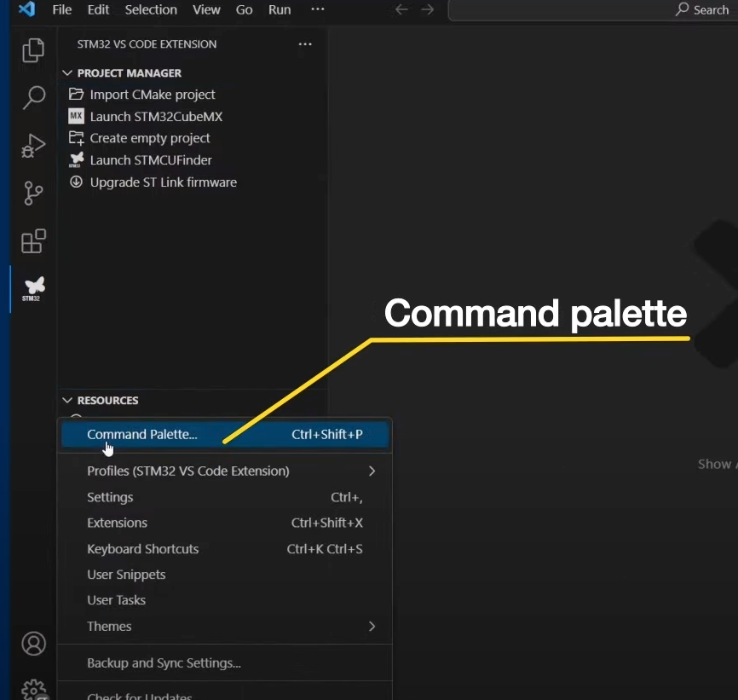Screen dimensions: 738x700
Task: Click the magnifier icon in Search box
Action: point(682,9)
